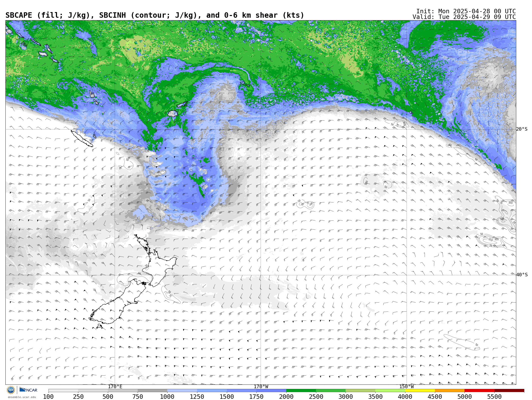Pick the dark green 2000–2500 colorbar swatch
Image resolution: width=532 pixels, height=400 pixels.
tap(301, 391)
